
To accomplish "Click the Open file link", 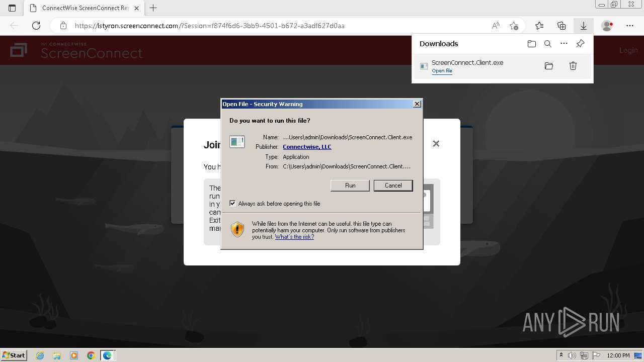I will pos(442,71).
